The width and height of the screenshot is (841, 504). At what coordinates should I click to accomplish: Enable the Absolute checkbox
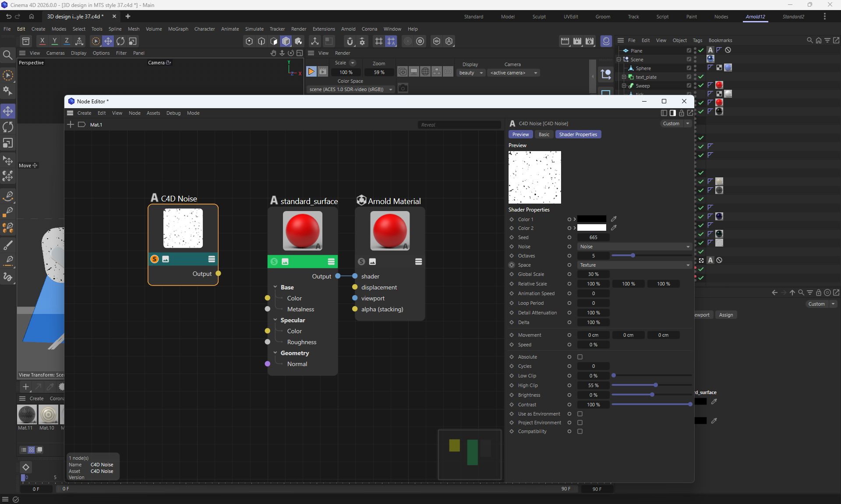tap(580, 357)
